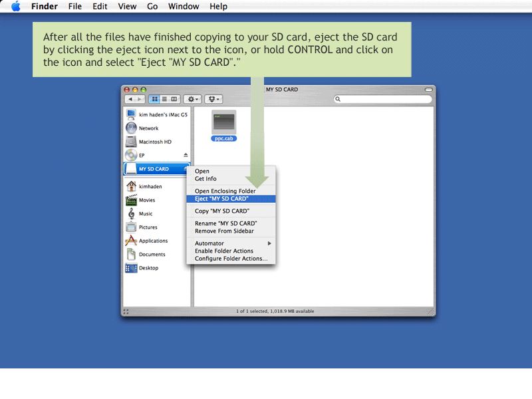
Task: Open the gear Action dropdown
Action: 193,99
